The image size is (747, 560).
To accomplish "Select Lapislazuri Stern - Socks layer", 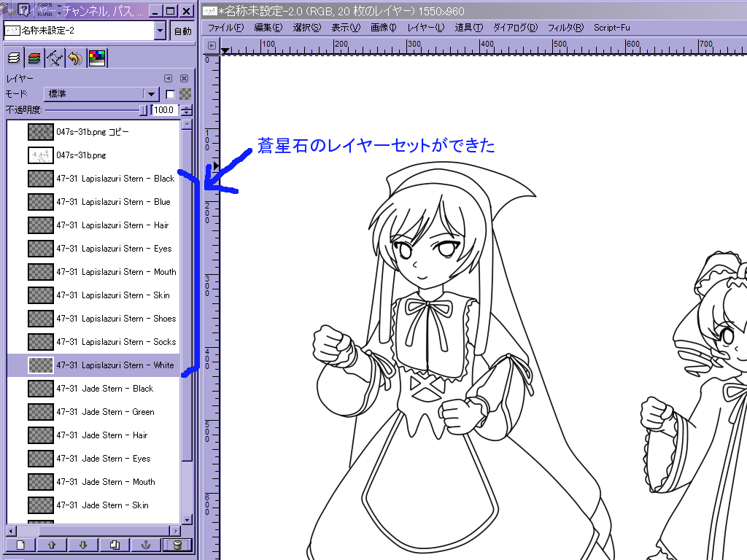I will coord(93,342).
